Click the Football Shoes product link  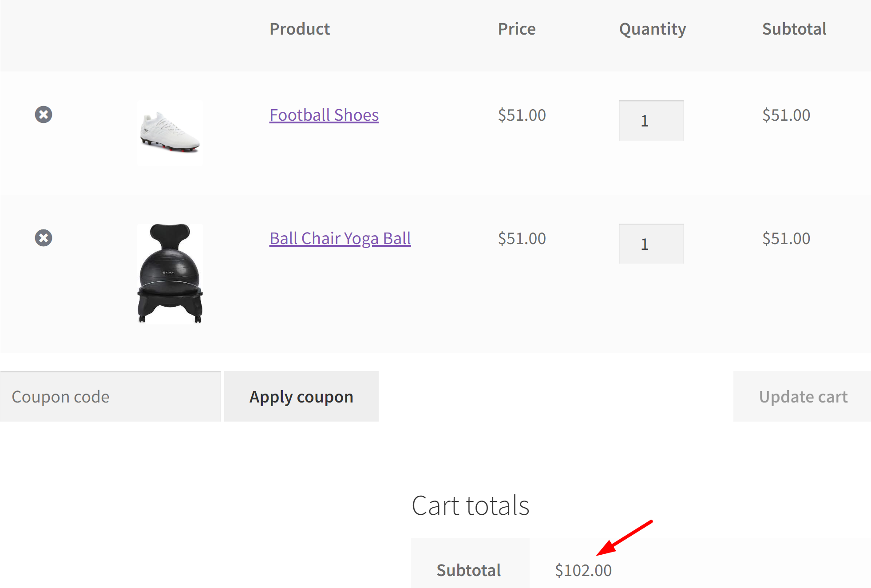tap(324, 114)
